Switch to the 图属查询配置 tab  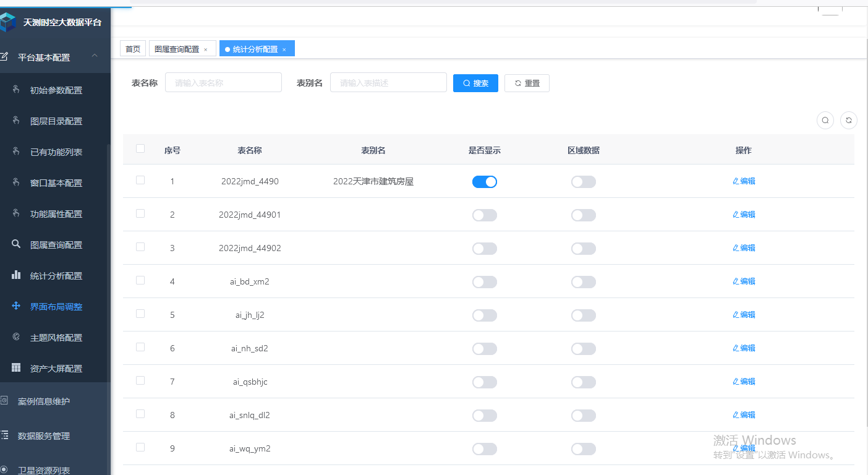click(179, 48)
